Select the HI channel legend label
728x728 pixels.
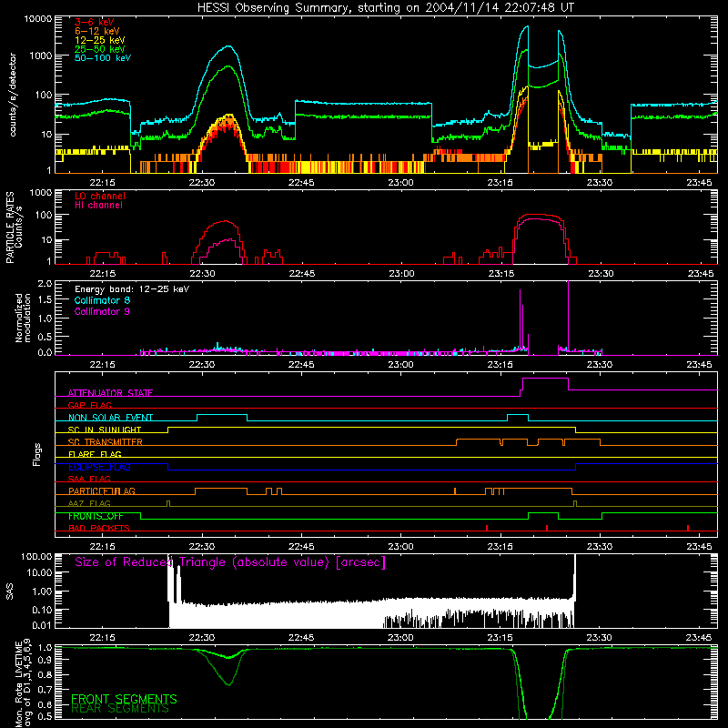point(98,205)
